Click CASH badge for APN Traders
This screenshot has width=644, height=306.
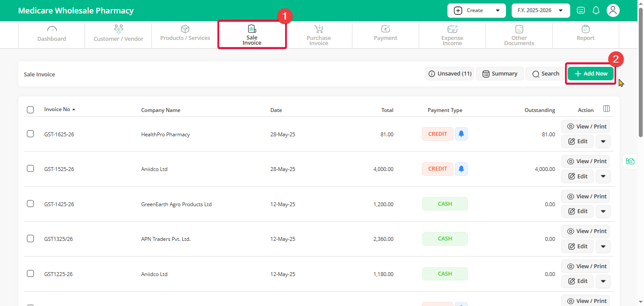445,239
